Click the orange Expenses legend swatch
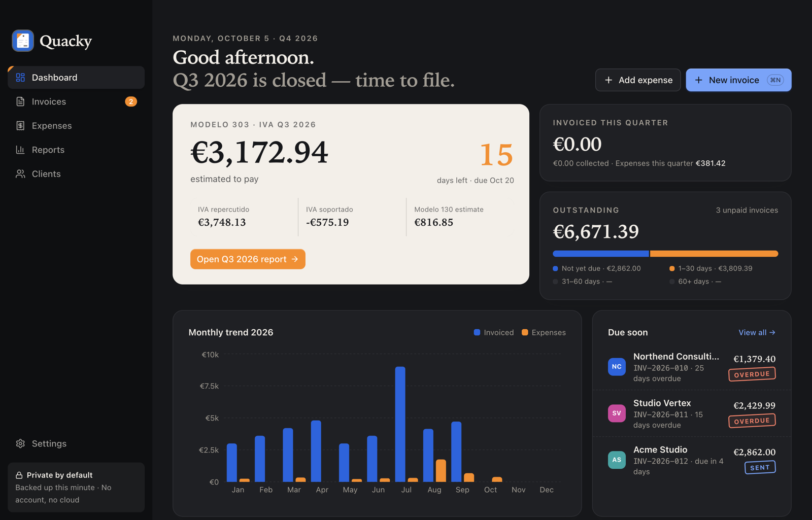812x520 pixels. pyautogui.click(x=525, y=332)
